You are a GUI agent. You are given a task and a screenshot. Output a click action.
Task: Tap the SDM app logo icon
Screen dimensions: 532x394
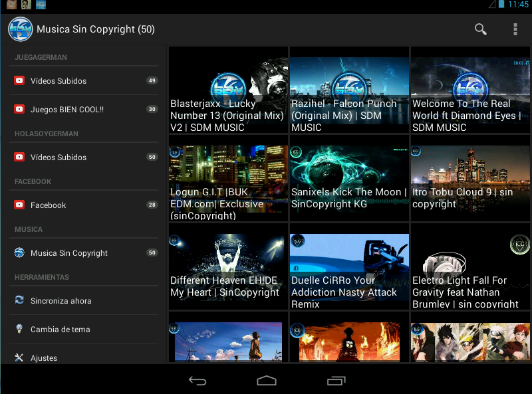pyautogui.click(x=20, y=29)
